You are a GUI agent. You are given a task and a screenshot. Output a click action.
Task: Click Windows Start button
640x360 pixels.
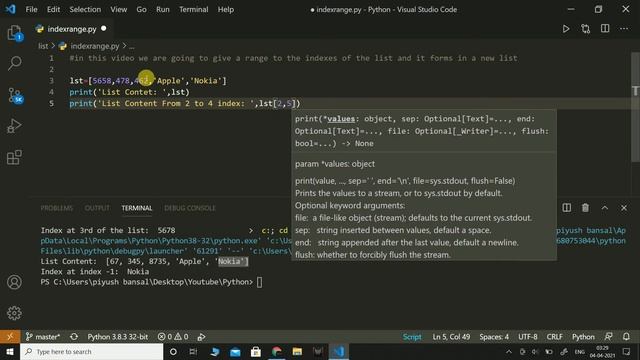click(10, 351)
